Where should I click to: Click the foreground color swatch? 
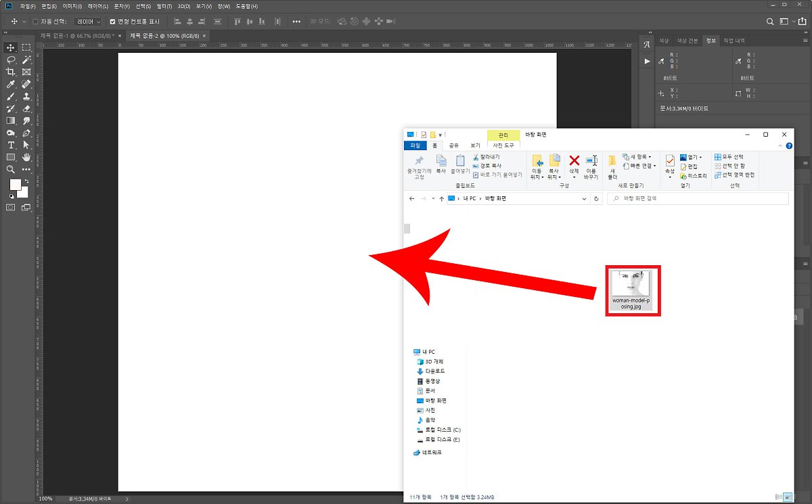coord(15,185)
